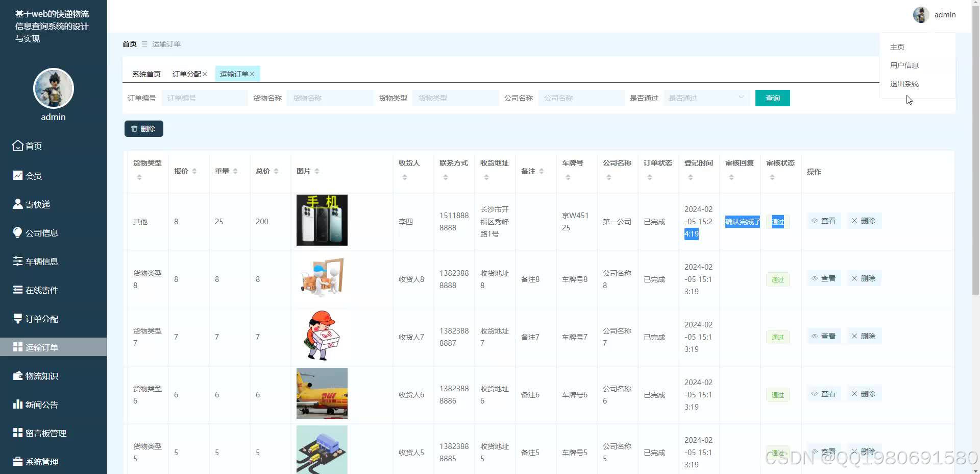Switch to the 系统首页 tab

(146, 74)
